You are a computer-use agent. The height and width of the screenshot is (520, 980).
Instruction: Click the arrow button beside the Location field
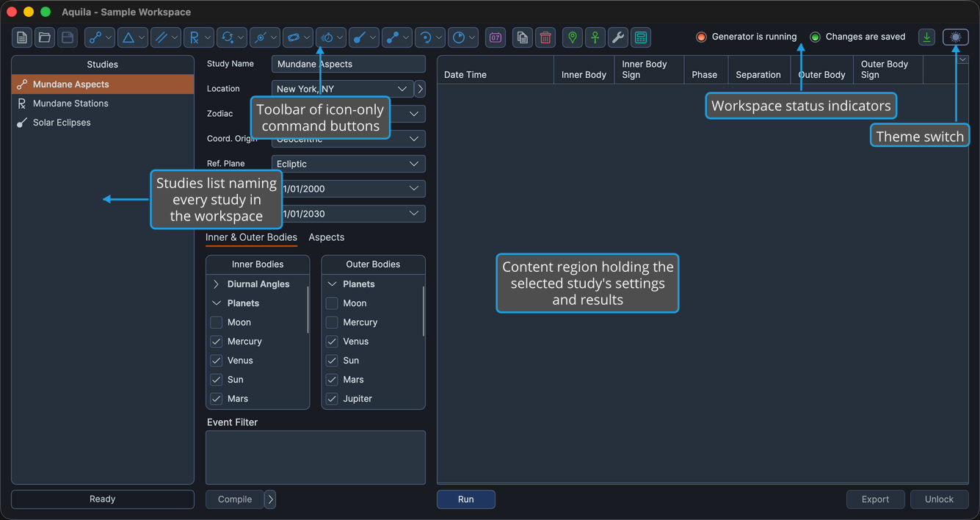(420, 89)
